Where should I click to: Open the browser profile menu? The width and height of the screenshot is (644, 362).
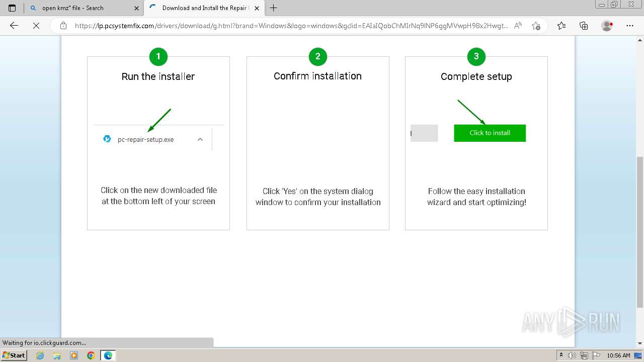click(607, 26)
